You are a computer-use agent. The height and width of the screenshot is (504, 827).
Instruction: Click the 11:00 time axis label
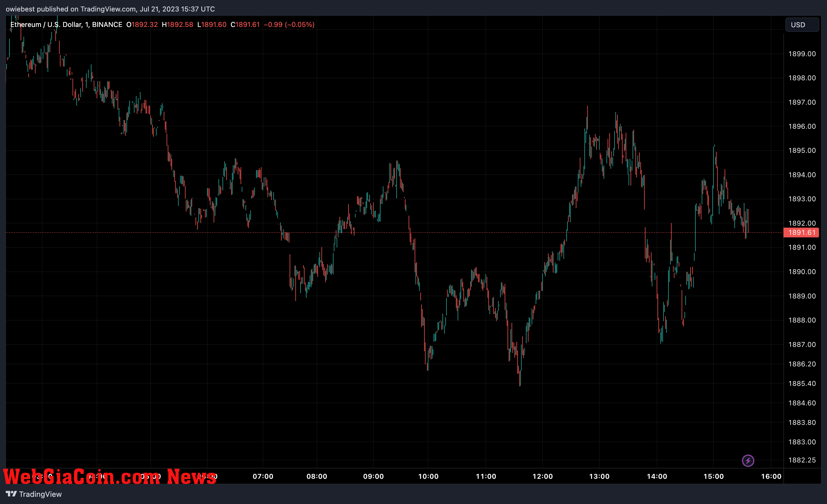(486, 476)
